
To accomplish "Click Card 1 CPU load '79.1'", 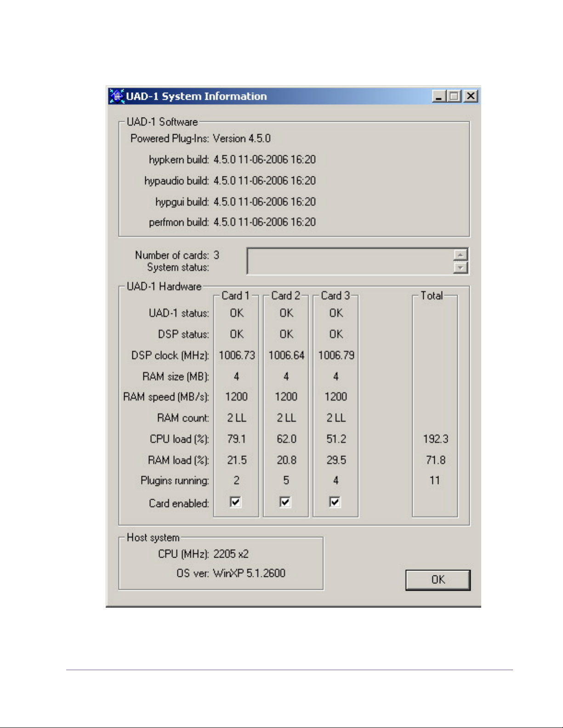I will (236, 439).
